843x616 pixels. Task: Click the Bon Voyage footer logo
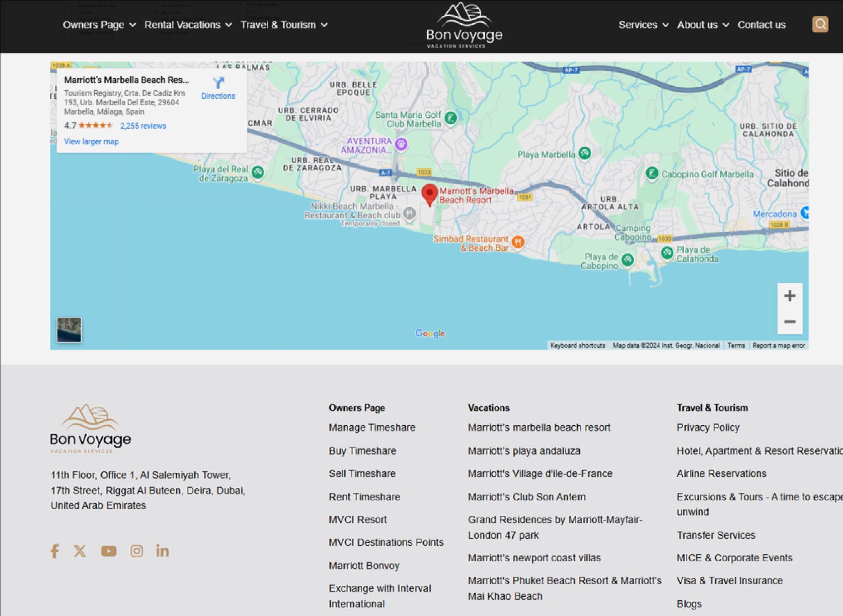[x=90, y=428]
